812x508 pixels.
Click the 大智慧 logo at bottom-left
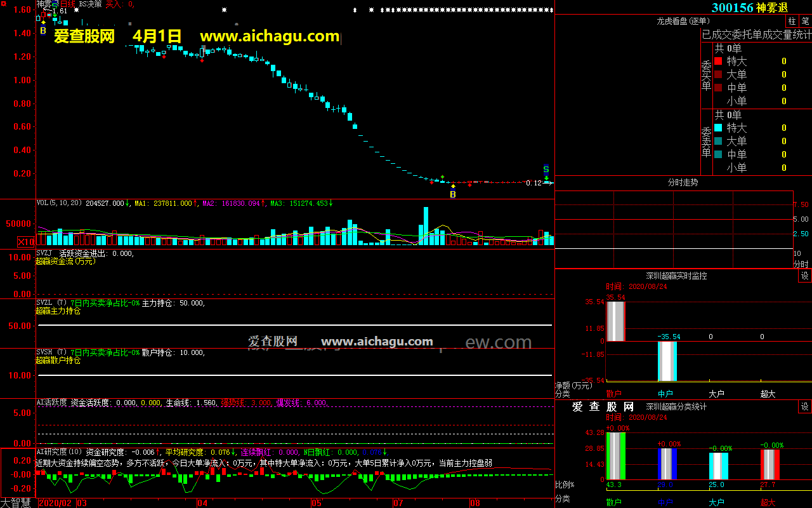pos(16,503)
